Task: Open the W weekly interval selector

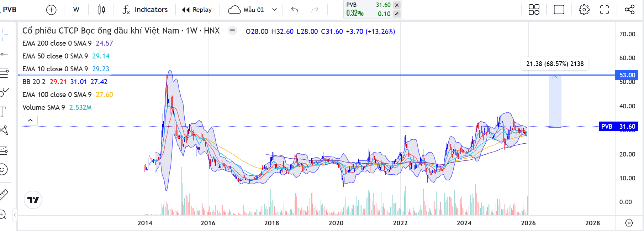Action: tap(76, 10)
